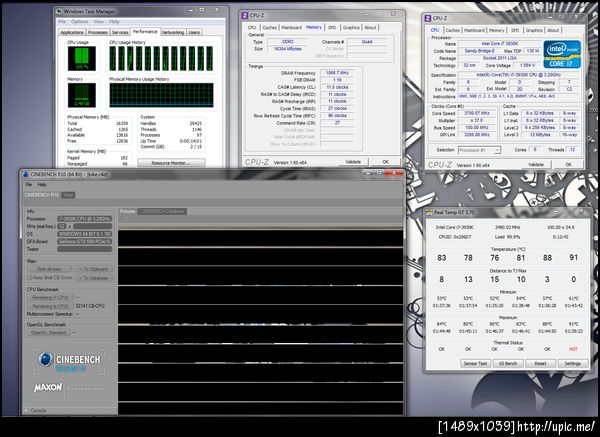
Task: Switch to Task Manager Processes tab
Action: (98, 33)
